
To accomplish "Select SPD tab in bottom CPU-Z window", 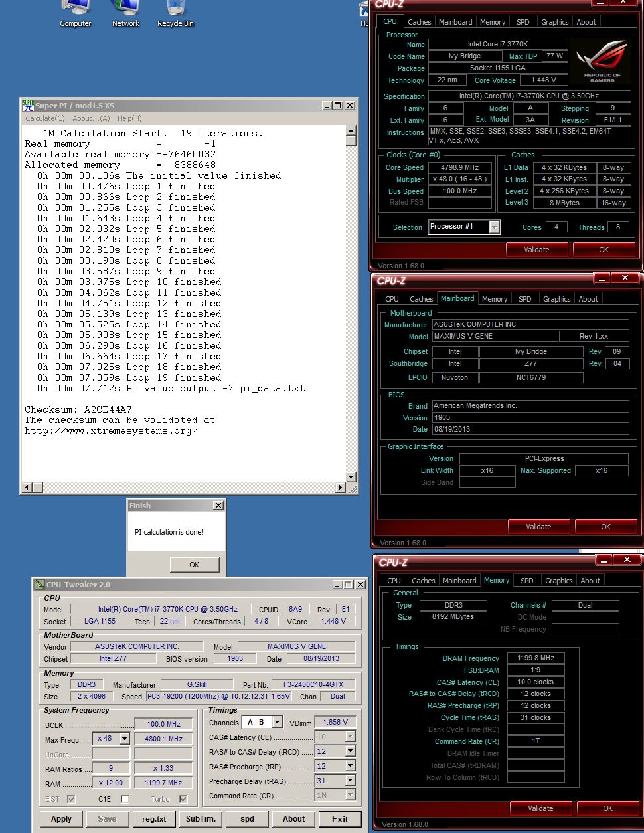I will (527, 581).
